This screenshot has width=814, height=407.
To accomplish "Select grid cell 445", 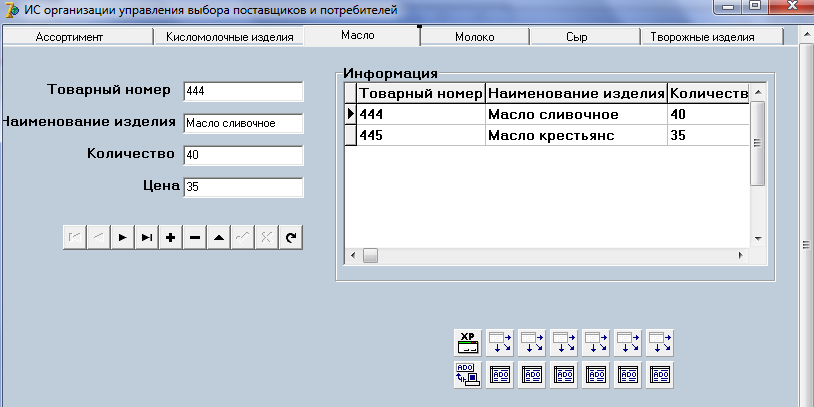I will click(421, 135).
